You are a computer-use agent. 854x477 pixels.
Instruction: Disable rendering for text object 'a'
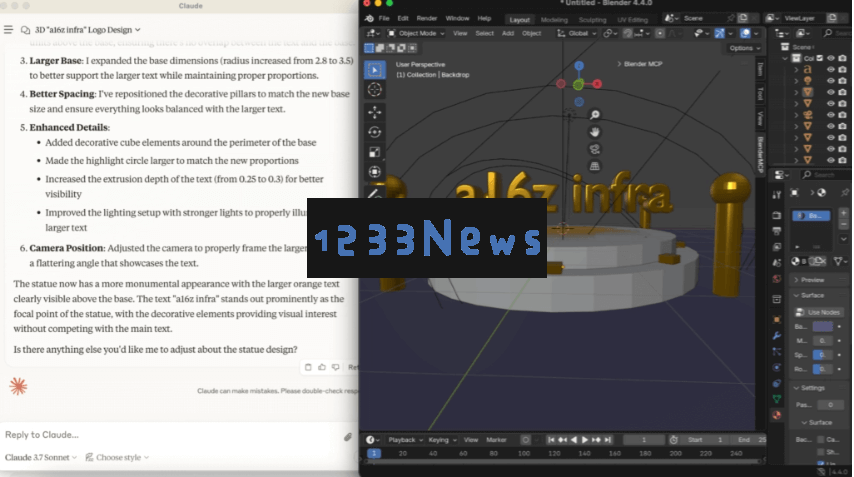point(842,69)
